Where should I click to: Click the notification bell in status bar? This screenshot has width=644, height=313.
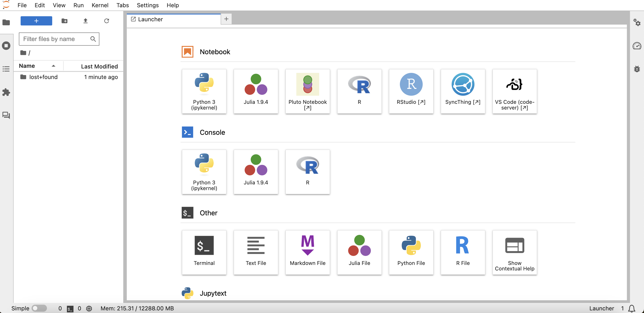coord(632,308)
